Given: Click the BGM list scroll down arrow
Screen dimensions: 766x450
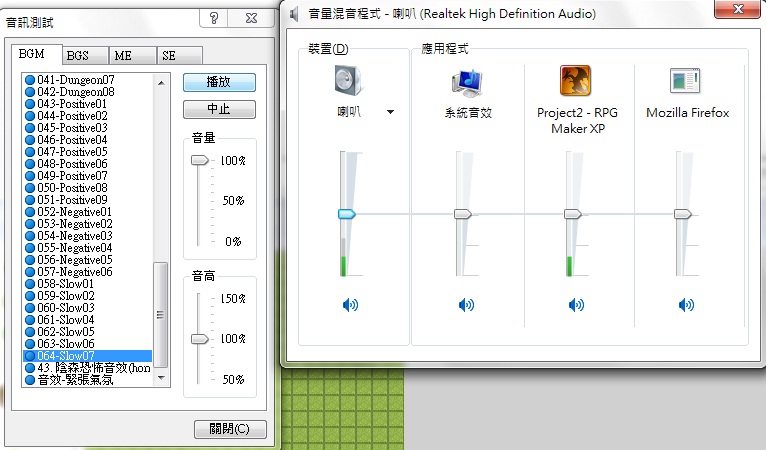Looking at the screenshot, I should click(x=161, y=378).
